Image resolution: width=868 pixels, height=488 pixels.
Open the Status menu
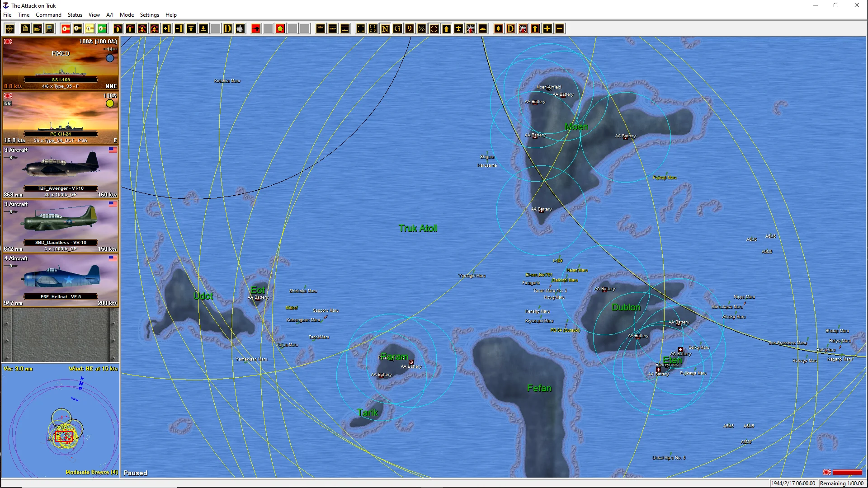75,15
